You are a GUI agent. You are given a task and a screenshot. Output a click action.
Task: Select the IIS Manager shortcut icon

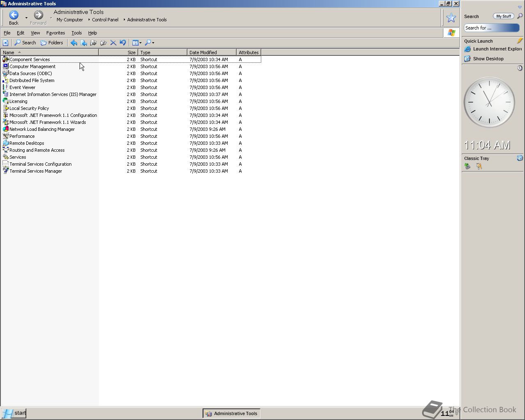pos(5,94)
